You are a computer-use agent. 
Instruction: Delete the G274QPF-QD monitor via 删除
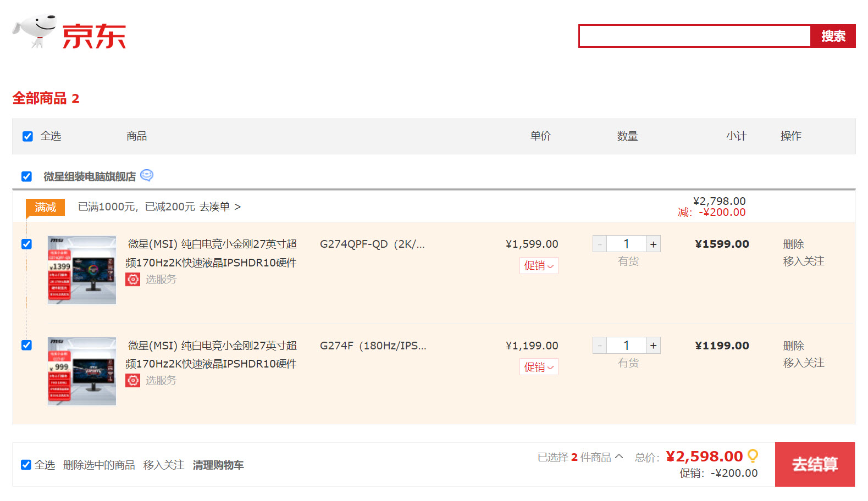[x=793, y=244]
